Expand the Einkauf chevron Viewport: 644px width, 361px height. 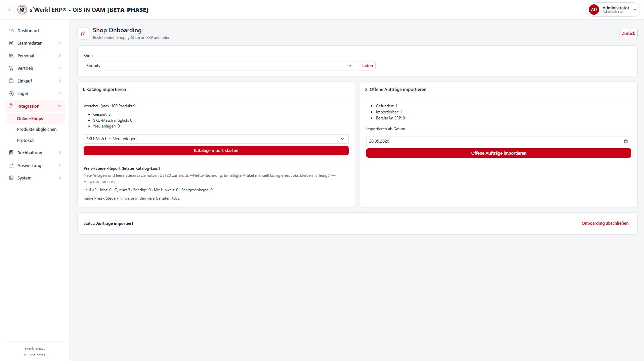coord(59,81)
